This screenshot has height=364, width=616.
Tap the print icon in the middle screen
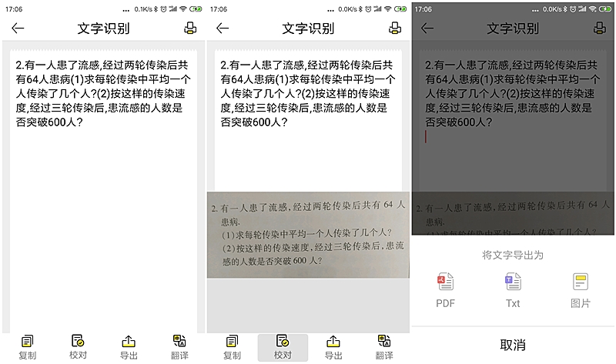(x=395, y=28)
